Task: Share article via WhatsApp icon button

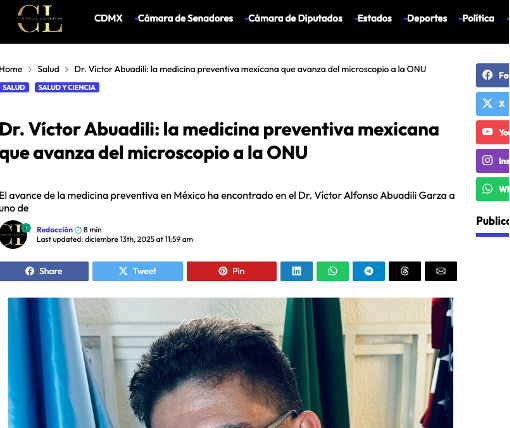Action: (332, 271)
